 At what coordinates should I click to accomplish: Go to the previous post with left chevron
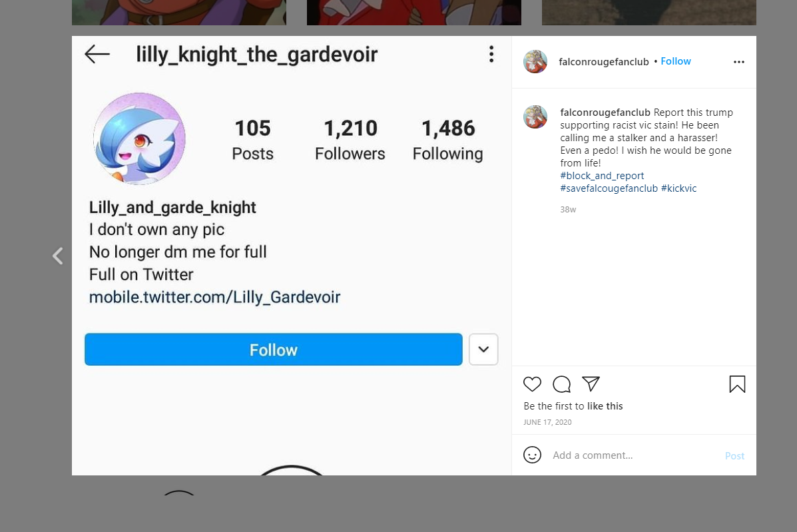(58, 256)
